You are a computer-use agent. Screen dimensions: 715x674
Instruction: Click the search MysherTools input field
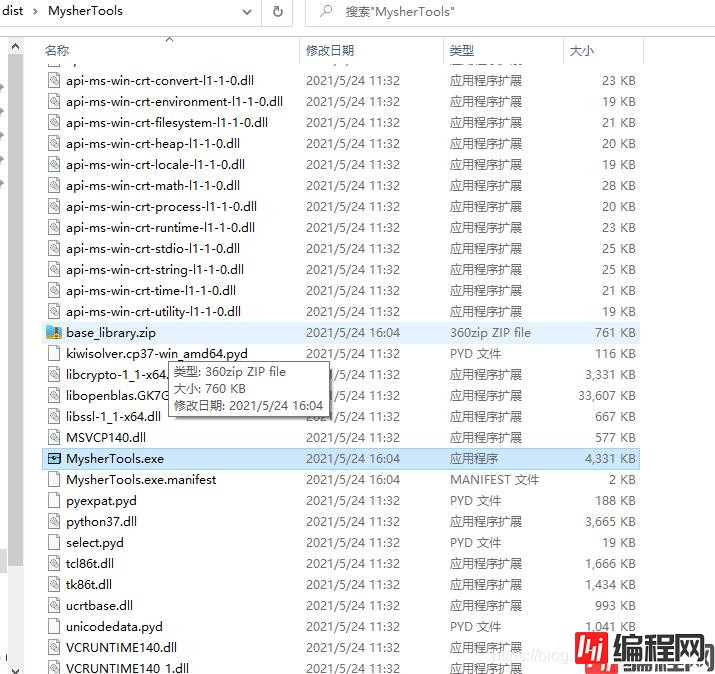point(500,11)
